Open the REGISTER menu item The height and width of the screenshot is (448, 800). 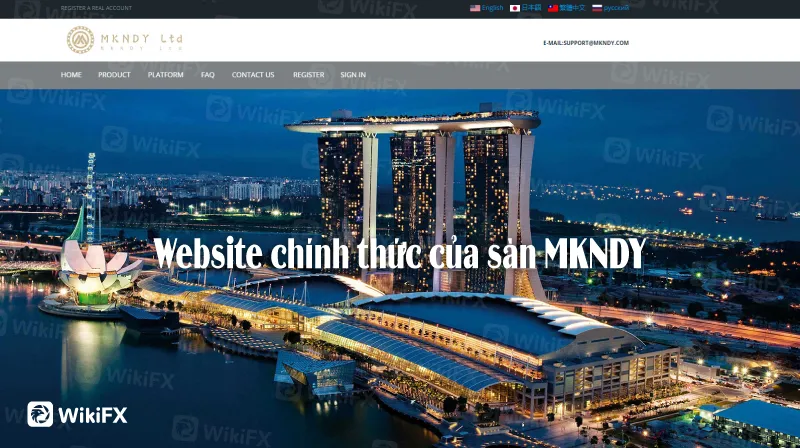(x=308, y=74)
